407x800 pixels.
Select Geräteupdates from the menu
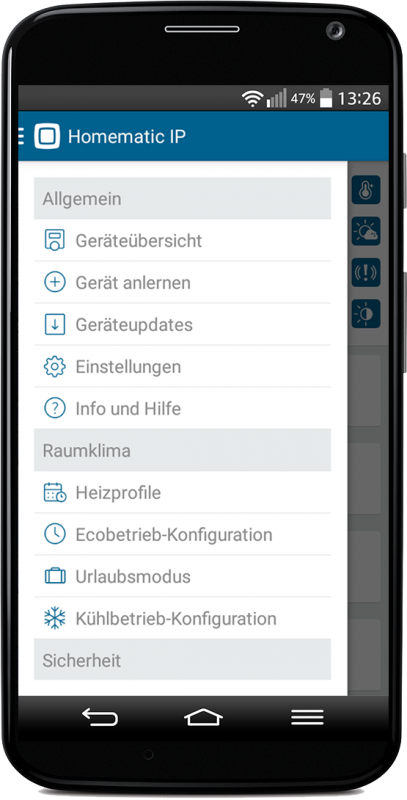183,324
